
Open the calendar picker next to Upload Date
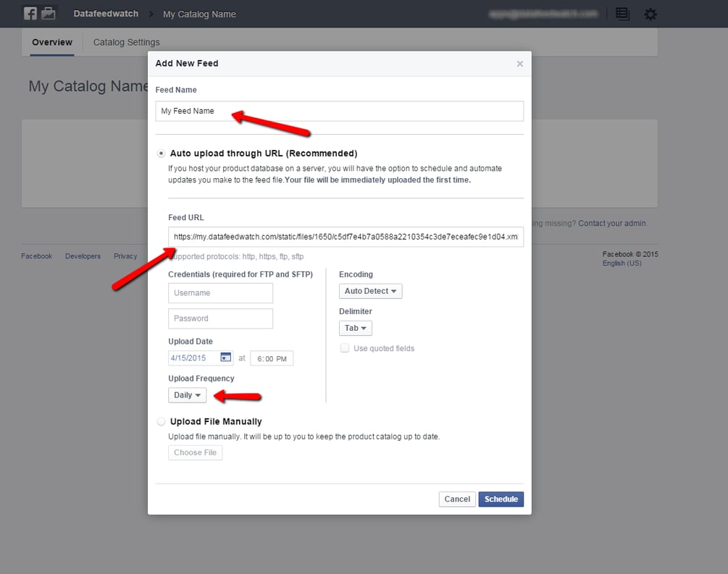(x=226, y=358)
